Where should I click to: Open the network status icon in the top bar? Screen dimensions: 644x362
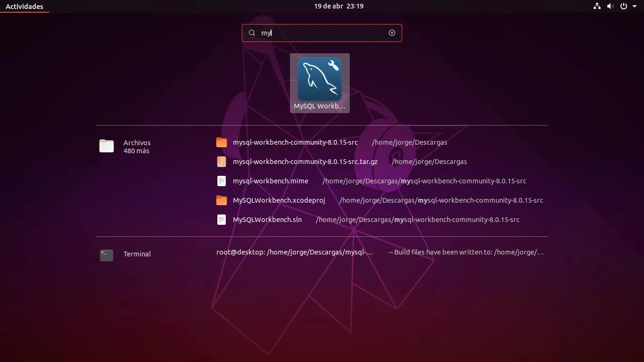tap(597, 6)
